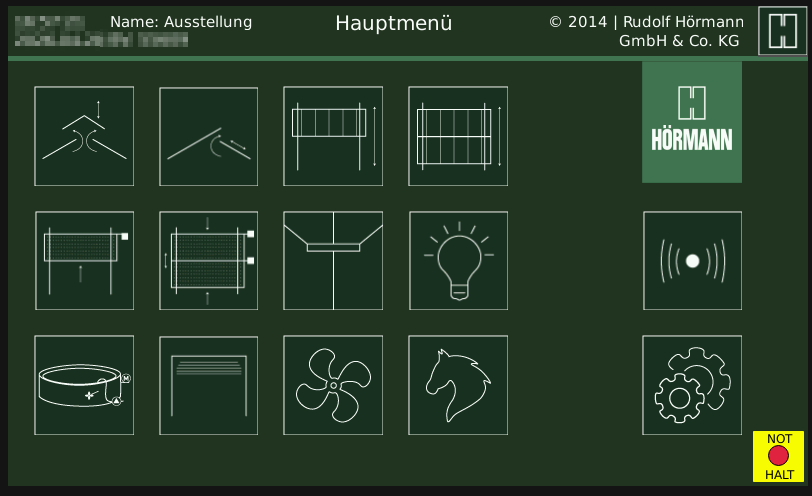Open the horse head tile
This screenshot has height=496, width=812.
[x=458, y=385]
